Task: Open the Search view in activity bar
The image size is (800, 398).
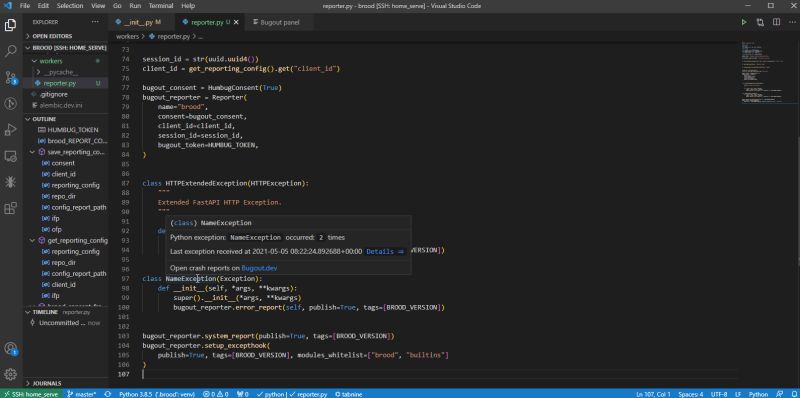Action: click(x=11, y=51)
